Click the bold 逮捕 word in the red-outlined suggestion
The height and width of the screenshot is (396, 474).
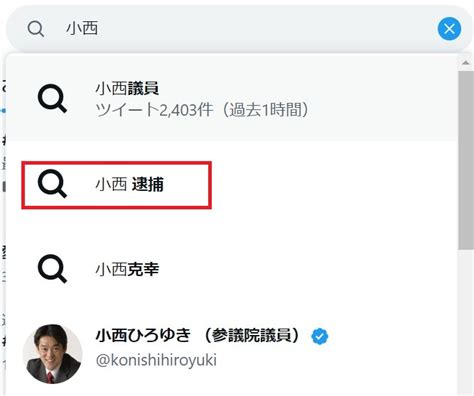coord(148,184)
